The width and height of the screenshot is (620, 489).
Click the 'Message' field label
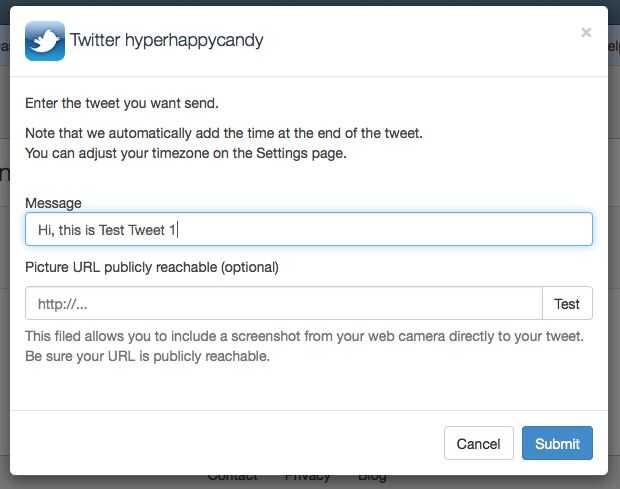pos(53,203)
